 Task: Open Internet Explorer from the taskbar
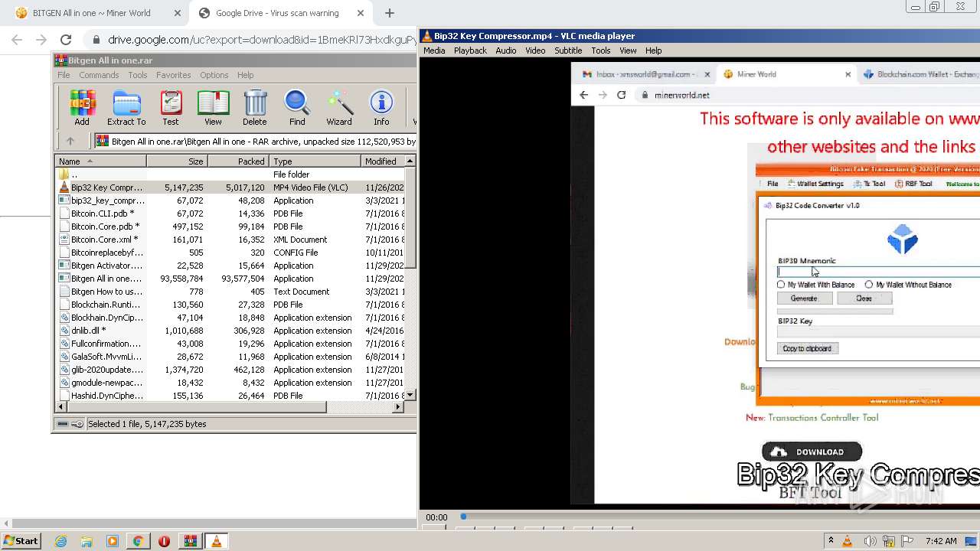pyautogui.click(x=61, y=541)
